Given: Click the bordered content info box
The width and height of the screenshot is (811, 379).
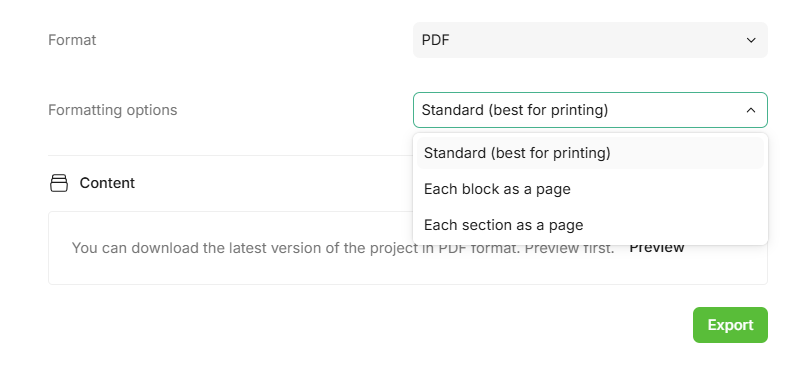Looking at the screenshot, I should point(408,248).
